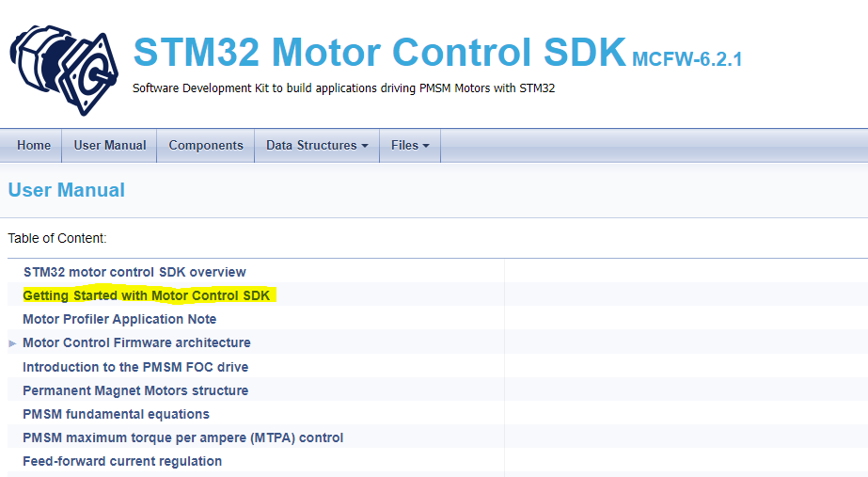
Task: Open the Files dropdown menu
Action: pyautogui.click(x=410, y=145)
